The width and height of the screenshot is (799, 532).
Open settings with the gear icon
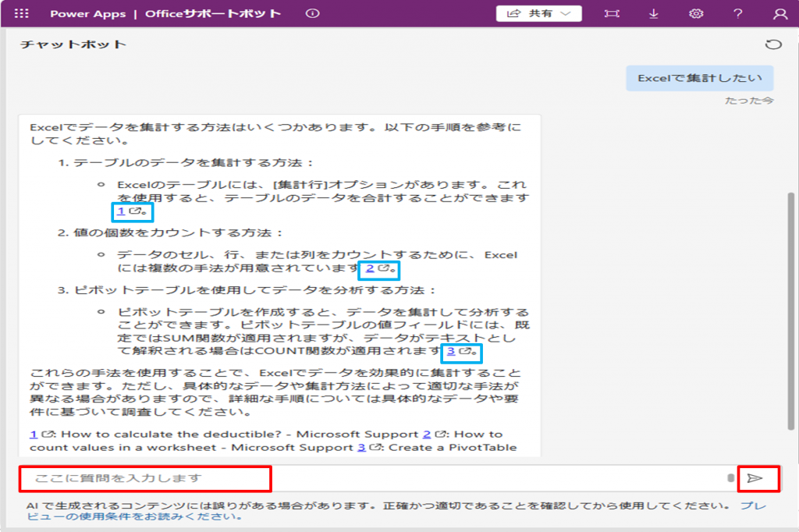click(x=696, y=13)
